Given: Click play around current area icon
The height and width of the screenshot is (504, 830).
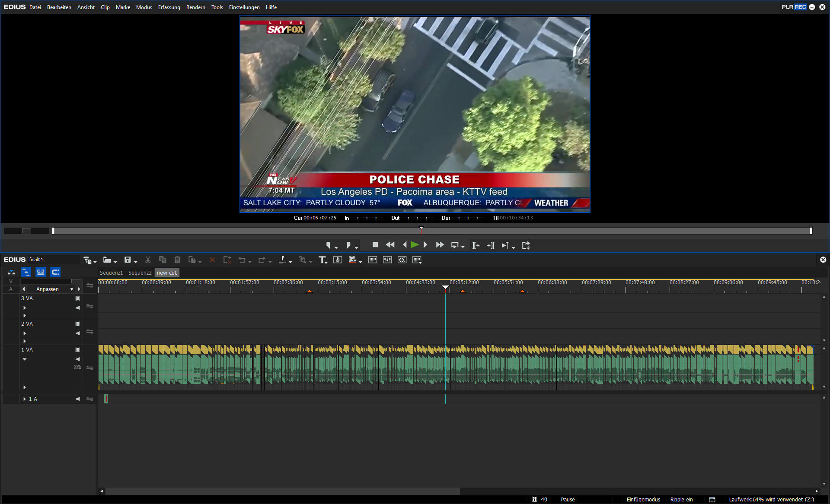Looking at the screenshot, I should click(x=505, y=245).
